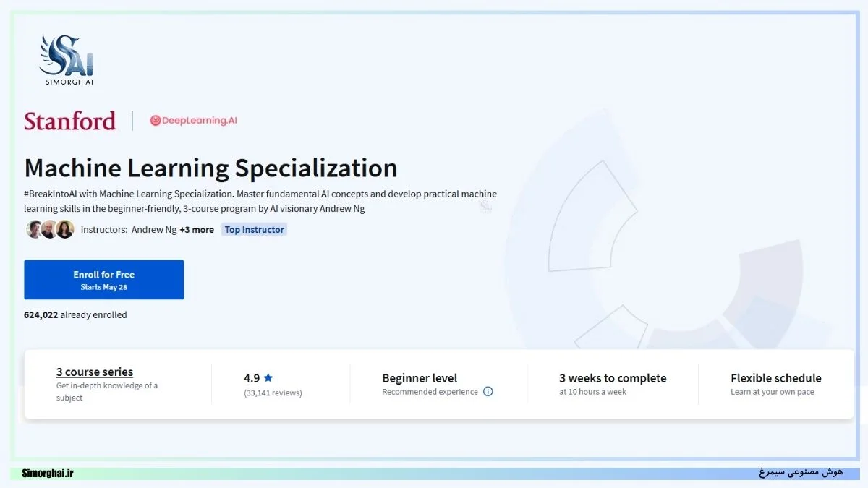
Task: Click the Machine Learning Specialization heading
Action: click(x=210, y=168)
